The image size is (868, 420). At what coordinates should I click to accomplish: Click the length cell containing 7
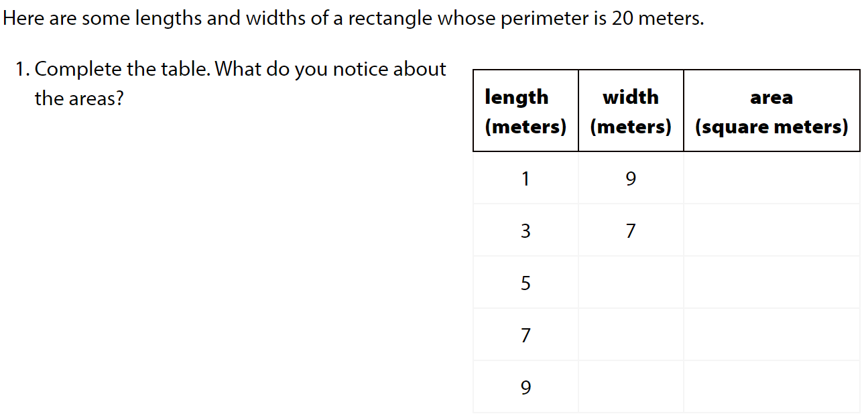point(525,335)
